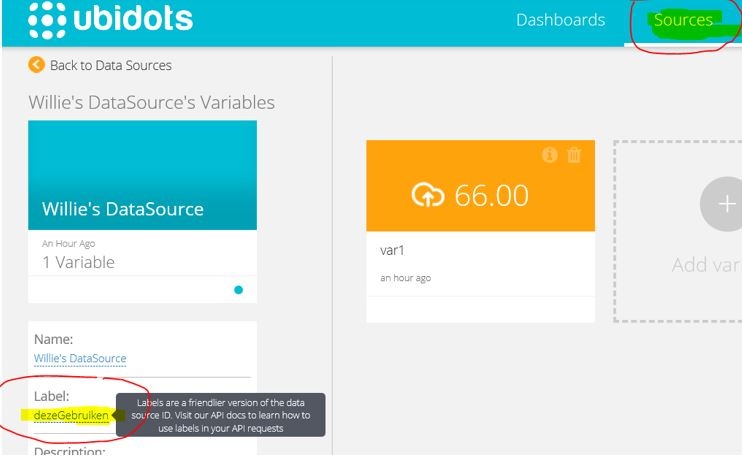
Task: Click the cloud upload icon on var1
Action: tap(428, 195)
